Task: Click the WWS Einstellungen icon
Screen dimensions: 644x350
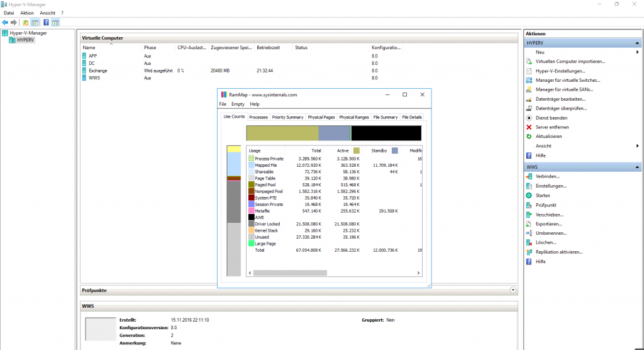Action: tap(529, 186)
